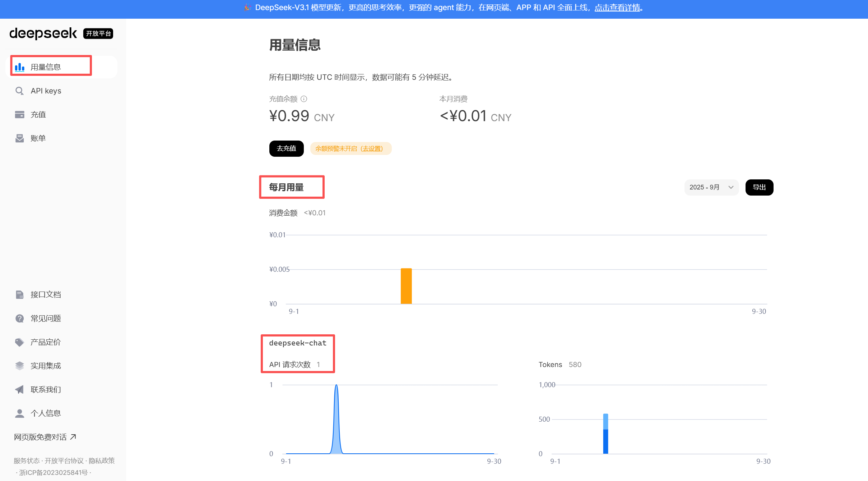868x481 pixels.
Task: Click the orange bar in the spending chart
Action: pos(406,286)
